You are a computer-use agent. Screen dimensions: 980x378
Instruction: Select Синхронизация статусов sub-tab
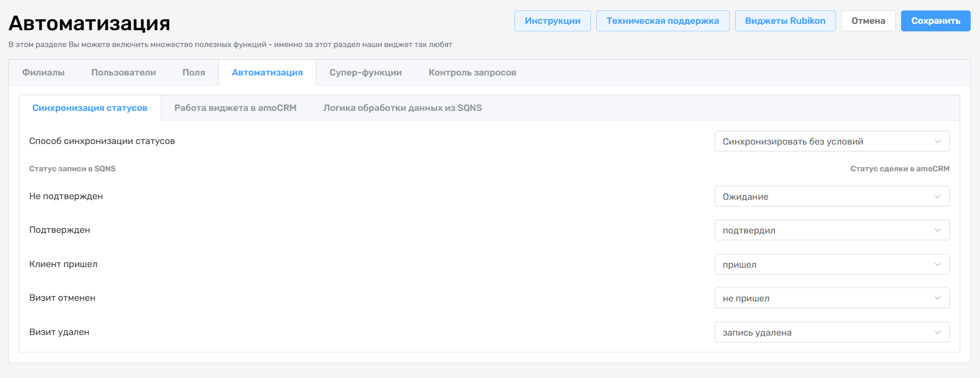pyautogui.click(x=90, y=108)
